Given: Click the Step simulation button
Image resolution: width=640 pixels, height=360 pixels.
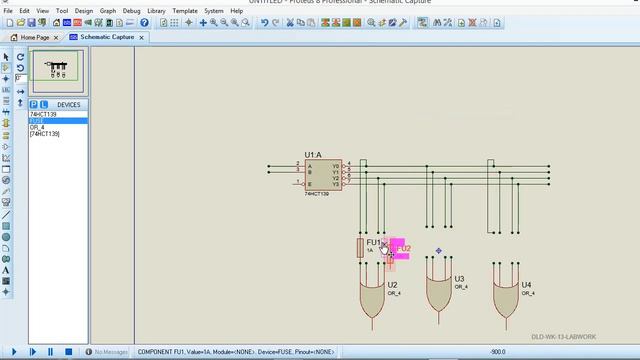Looking at the screenshot, I should (33, 351).
